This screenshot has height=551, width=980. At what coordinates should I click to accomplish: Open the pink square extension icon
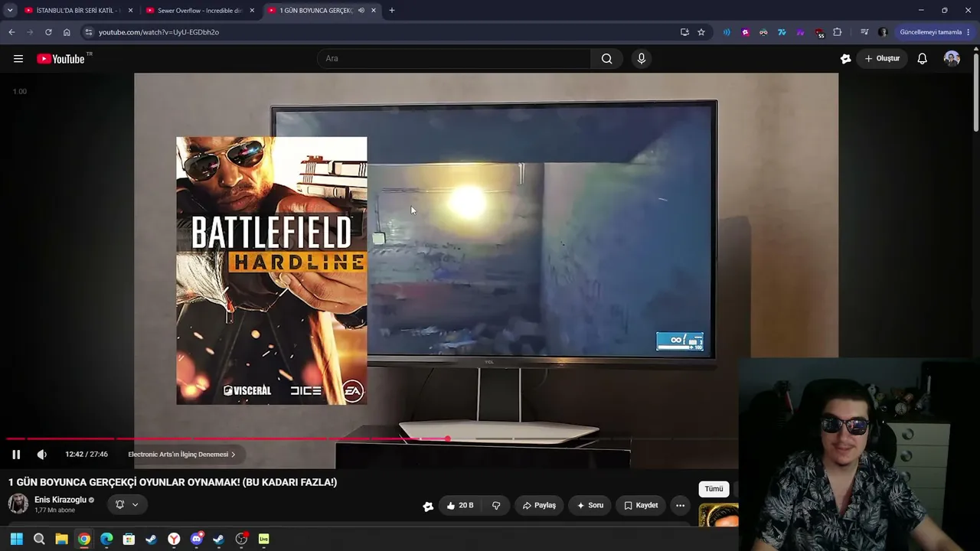click(x=745, y=32)
